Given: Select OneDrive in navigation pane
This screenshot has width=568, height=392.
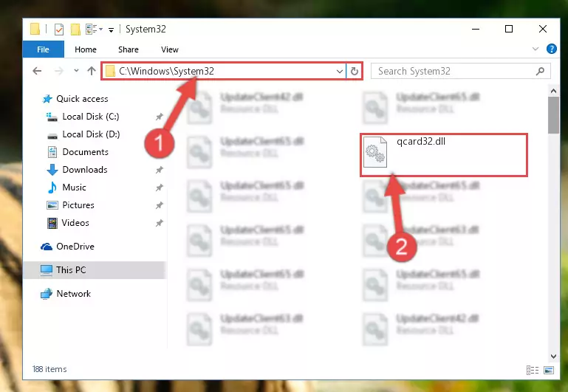Looking at the screenshot, I should pyautogui.click(x=75, y=247).
